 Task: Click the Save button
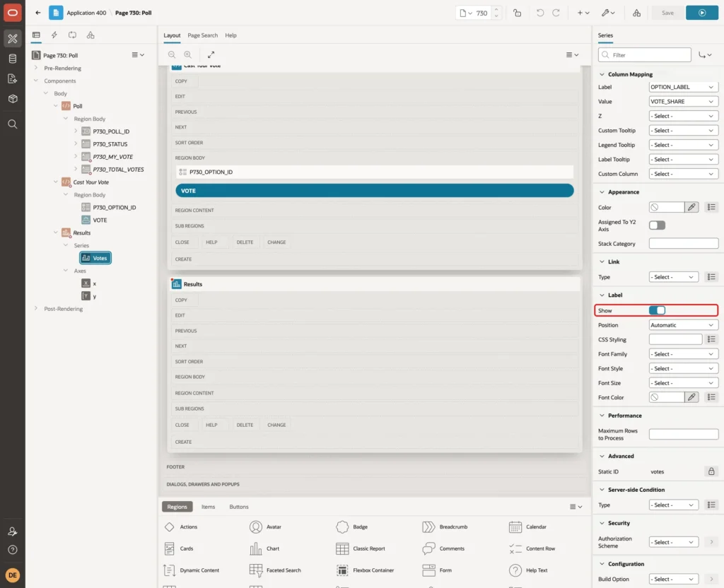[667, 13]
